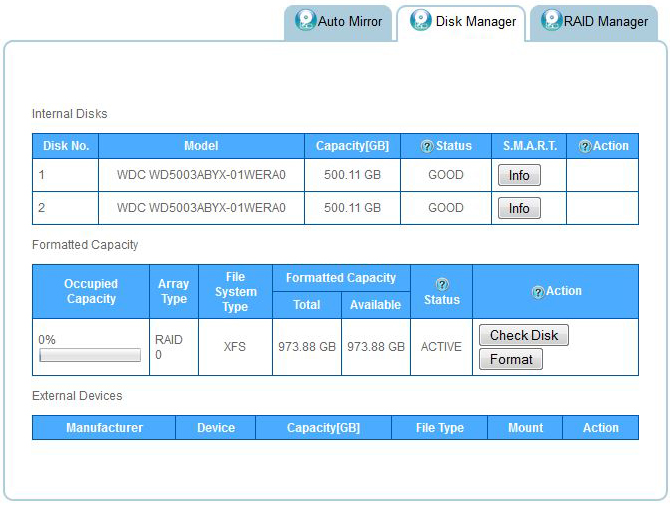Click the Array Type column header
670x506 pixels.
174,291
